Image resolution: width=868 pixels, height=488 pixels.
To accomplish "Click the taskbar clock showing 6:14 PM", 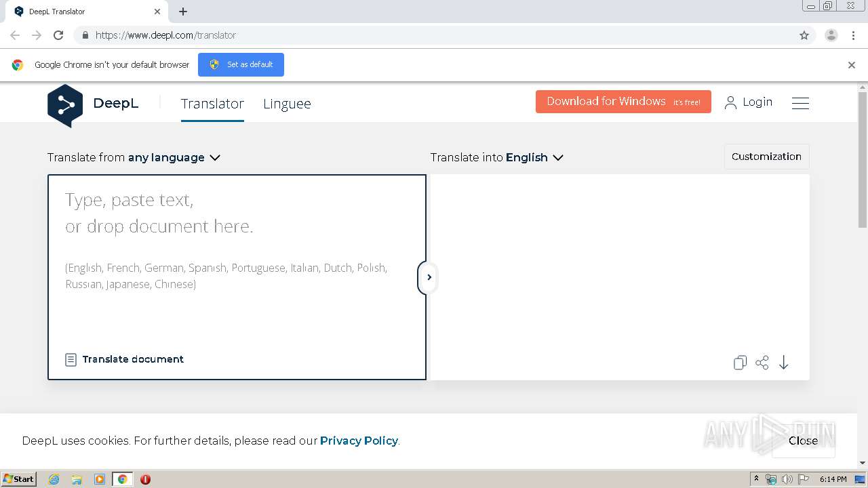I will [833, 479].
